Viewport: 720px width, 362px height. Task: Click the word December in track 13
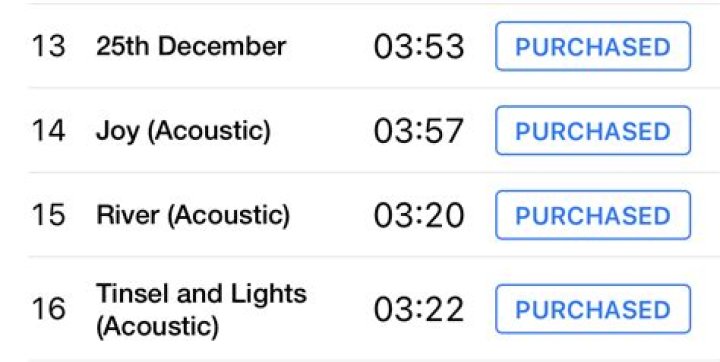222,46
